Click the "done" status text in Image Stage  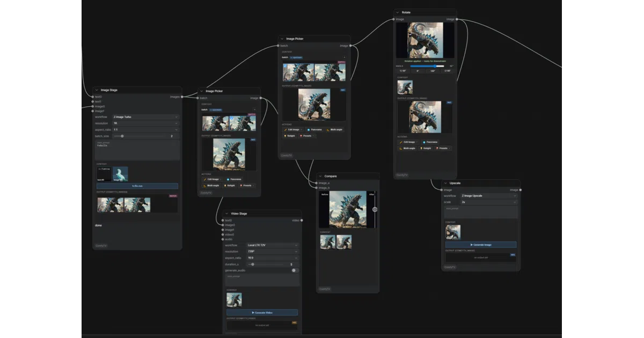click(98, 225)
